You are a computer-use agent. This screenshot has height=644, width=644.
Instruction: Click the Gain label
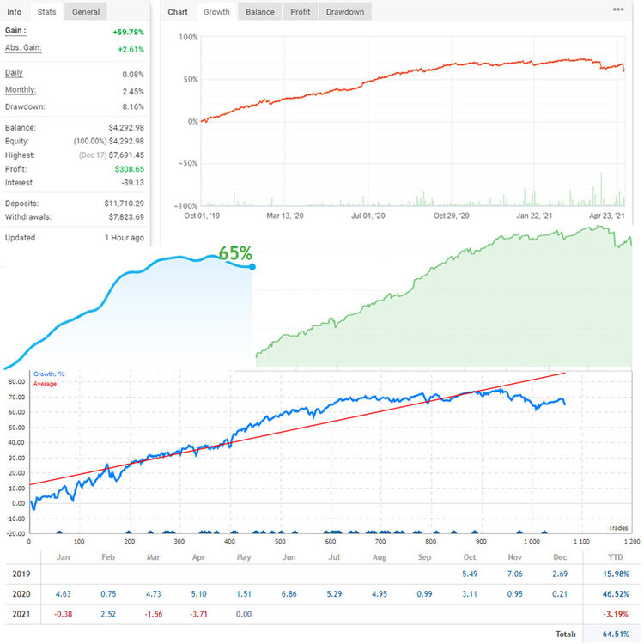pos(15,31)
